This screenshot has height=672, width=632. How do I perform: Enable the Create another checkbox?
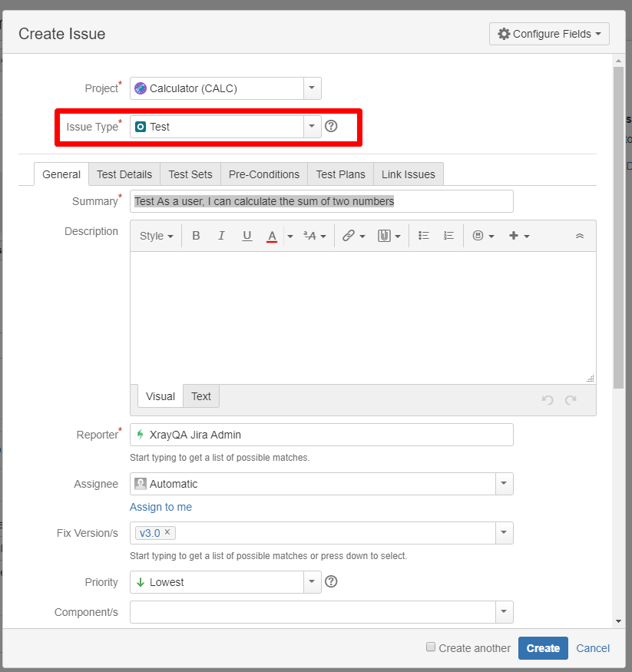tap(431, 647)
